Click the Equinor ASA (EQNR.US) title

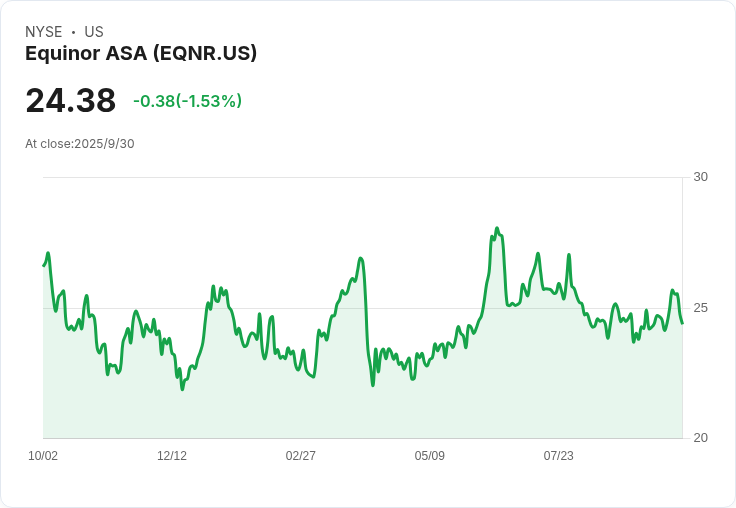(141, 54)
